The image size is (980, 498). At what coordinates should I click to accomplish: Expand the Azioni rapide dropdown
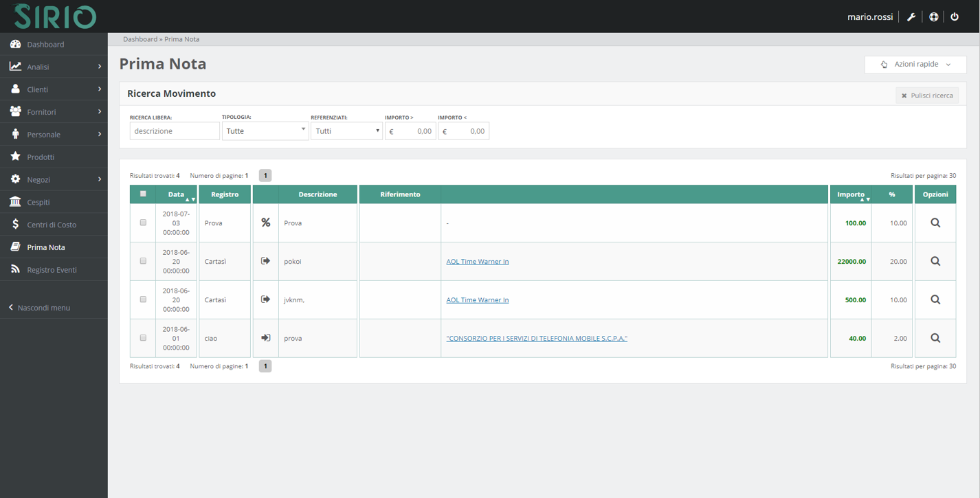click(x=915, y=65)
